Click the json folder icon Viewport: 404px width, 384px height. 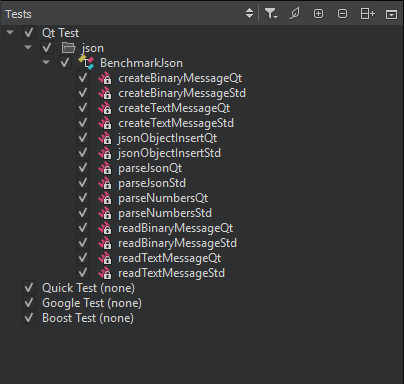click(x=69, y=48)
